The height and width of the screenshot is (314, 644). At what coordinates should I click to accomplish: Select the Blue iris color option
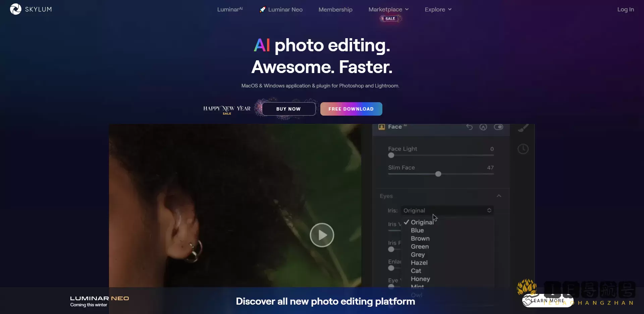point(417,230)
